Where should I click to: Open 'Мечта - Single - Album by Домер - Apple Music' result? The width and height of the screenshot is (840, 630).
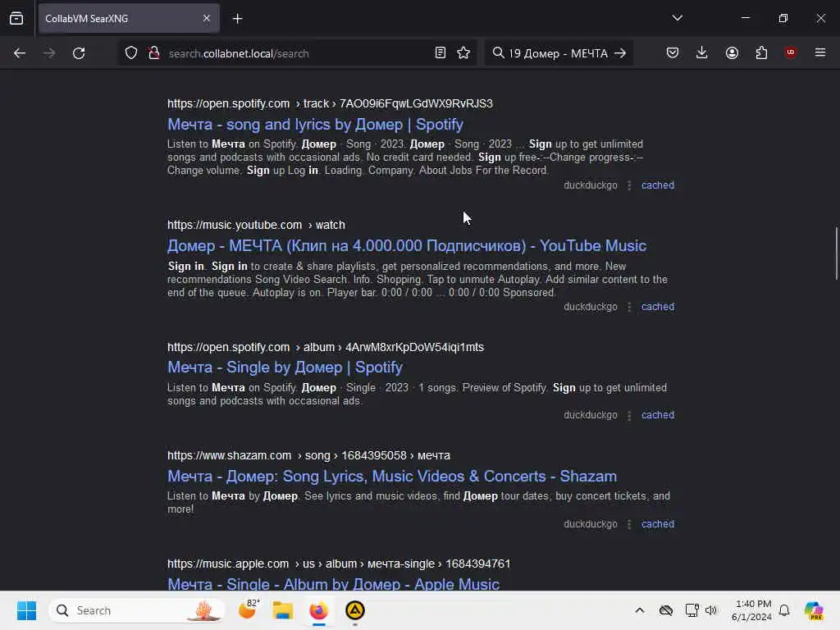(333, 583)
